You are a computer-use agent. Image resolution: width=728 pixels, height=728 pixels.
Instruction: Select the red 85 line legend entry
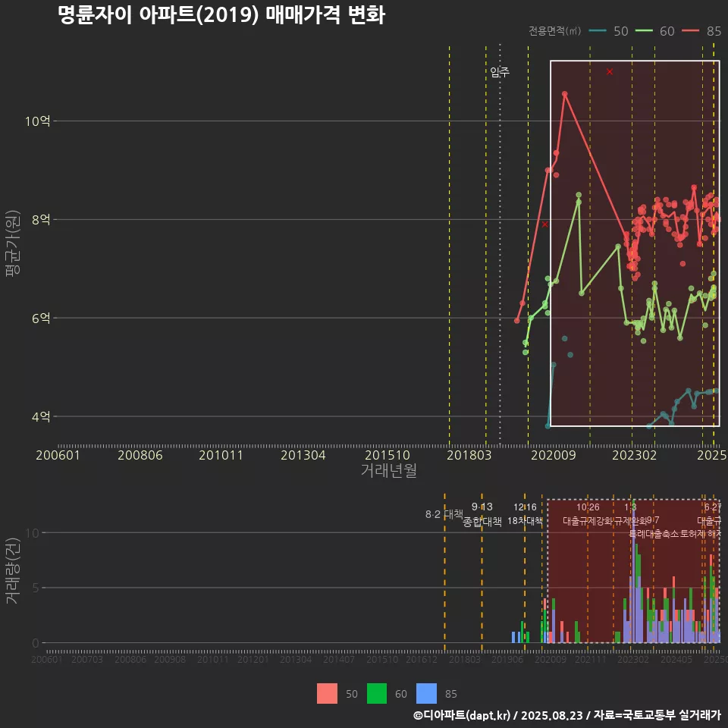click(701, 31)
